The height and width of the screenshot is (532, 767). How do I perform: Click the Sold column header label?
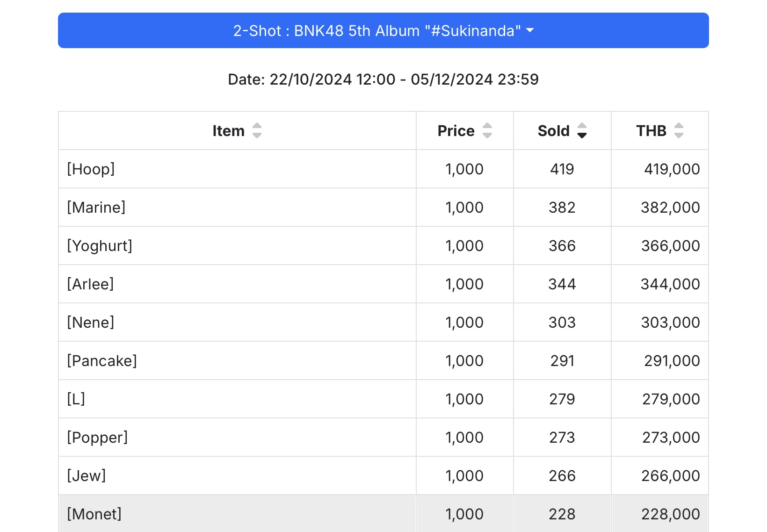(x=554, y=131)
